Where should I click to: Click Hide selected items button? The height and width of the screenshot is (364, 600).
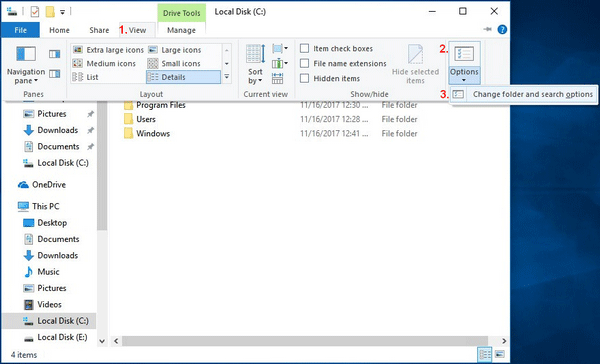[415, 64]
